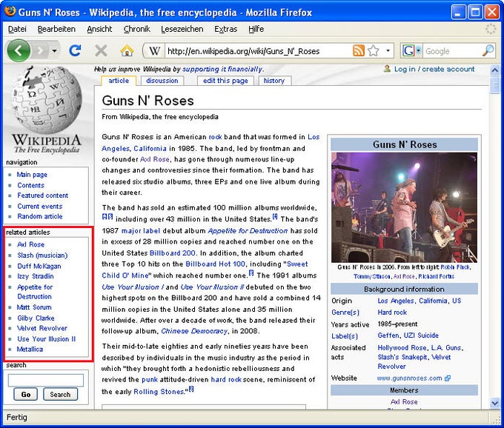This screenshot has height=428, width=504.
Task: Open the edit this page tab
Action: click(225, 81)
